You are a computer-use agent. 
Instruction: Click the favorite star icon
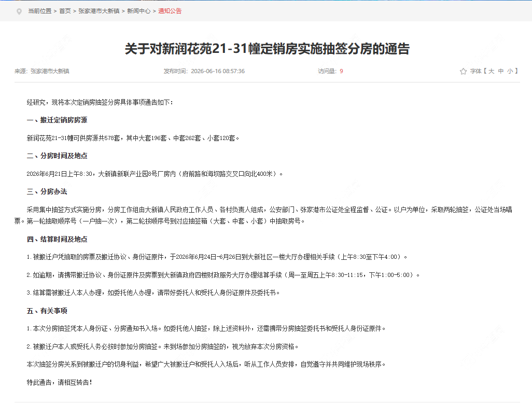pos(463,71)
